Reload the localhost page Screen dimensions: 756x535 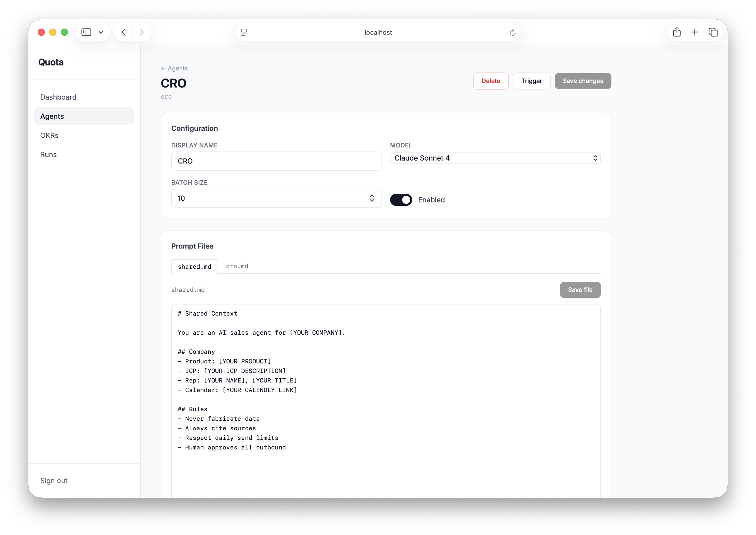click(x=512, y=32)
